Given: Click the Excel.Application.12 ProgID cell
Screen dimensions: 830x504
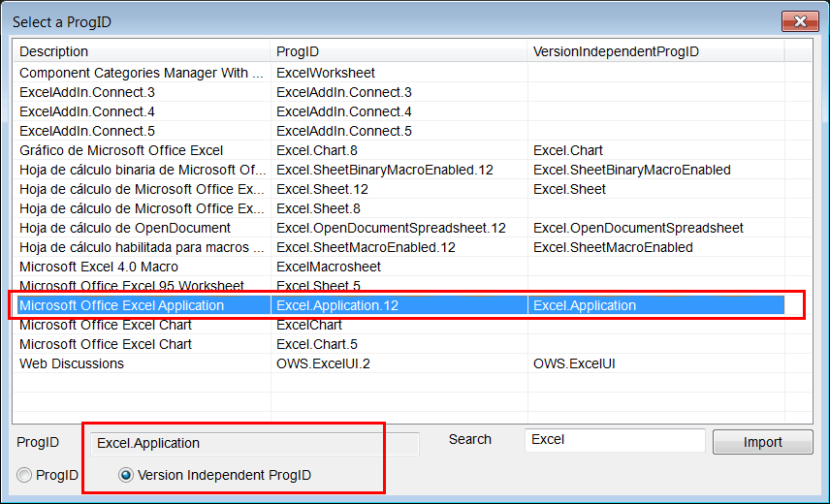Looking at the screenshot, I should (399, 305).
